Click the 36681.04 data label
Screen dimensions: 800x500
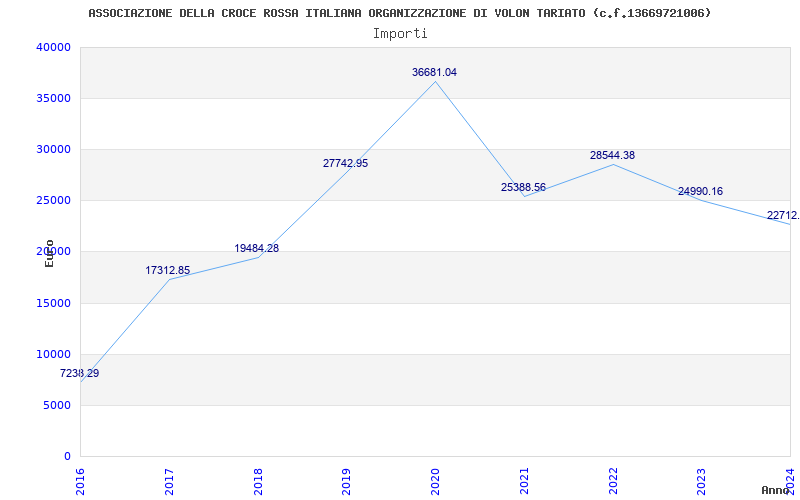434,72
